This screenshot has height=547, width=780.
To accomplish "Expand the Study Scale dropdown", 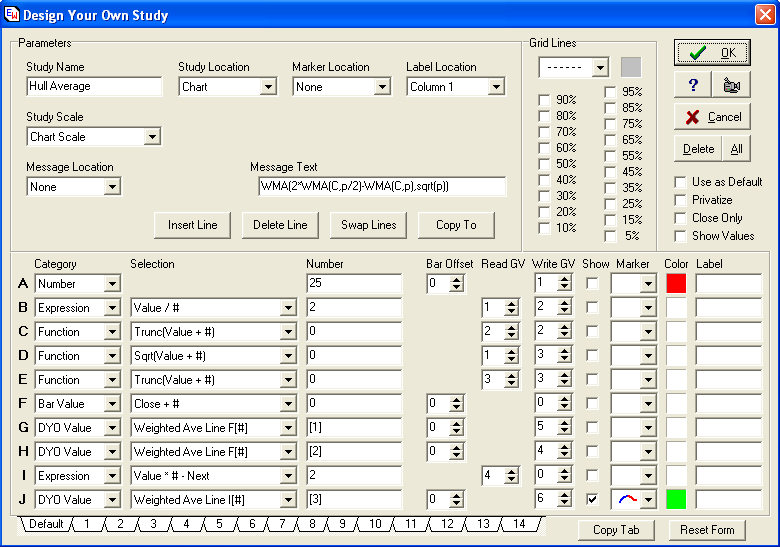I will pos(152,137).
